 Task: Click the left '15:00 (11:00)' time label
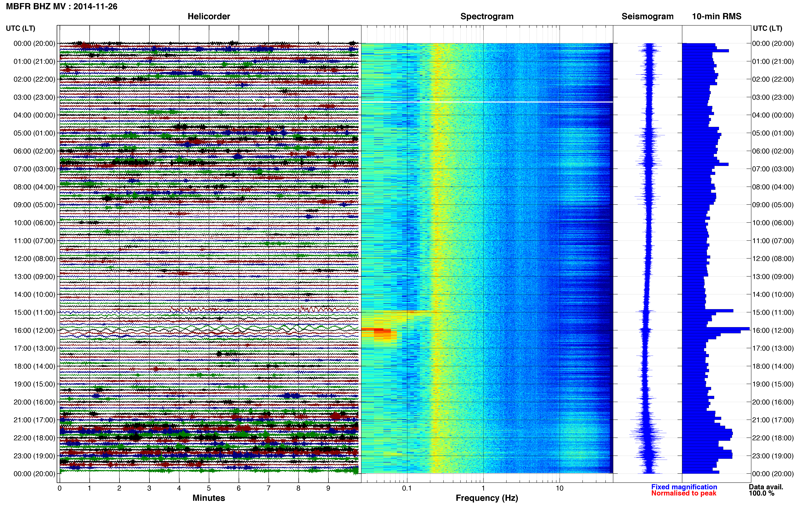point(34,312)
